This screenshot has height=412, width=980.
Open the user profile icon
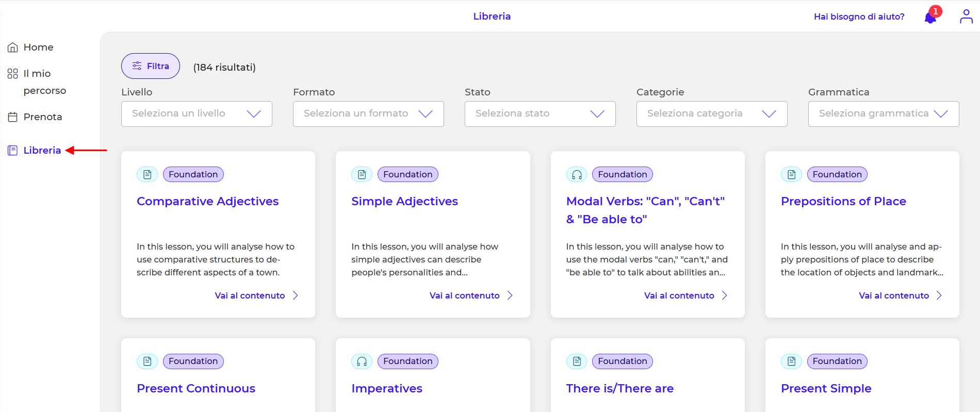click(x=966, y=17)
